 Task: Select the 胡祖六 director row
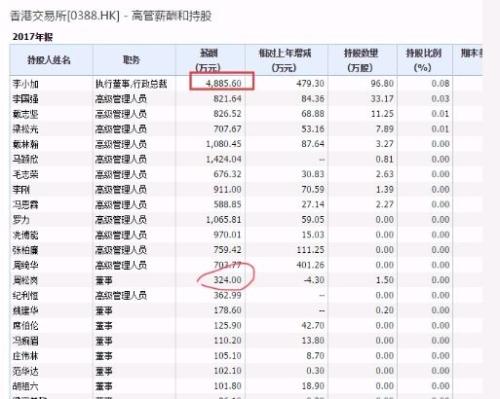coord(246,386)
